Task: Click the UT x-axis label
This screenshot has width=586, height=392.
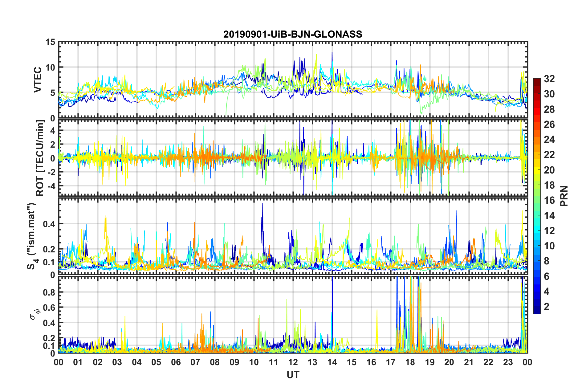Action: click(x=293, y=374)
